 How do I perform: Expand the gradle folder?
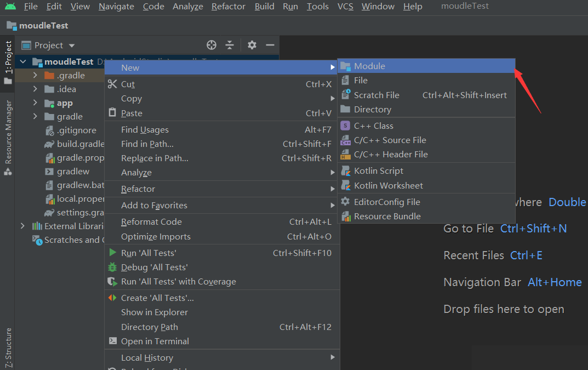35,116
